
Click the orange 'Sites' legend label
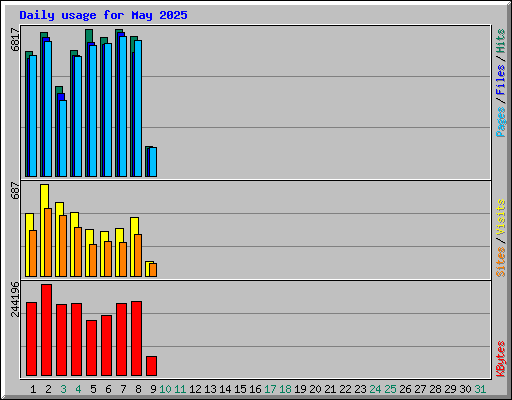click(500, 262)
